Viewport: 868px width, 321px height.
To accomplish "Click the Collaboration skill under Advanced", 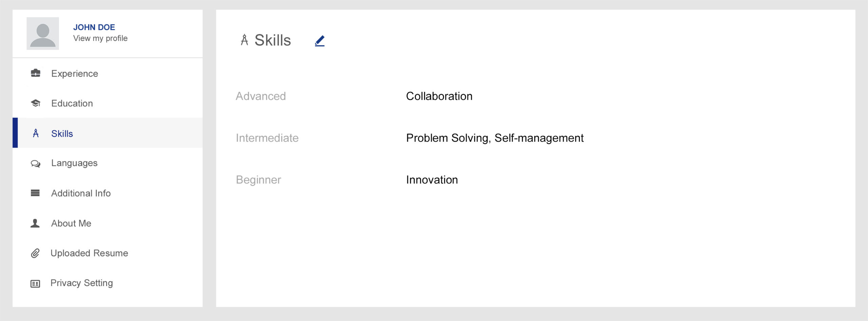I will (439, 96).
